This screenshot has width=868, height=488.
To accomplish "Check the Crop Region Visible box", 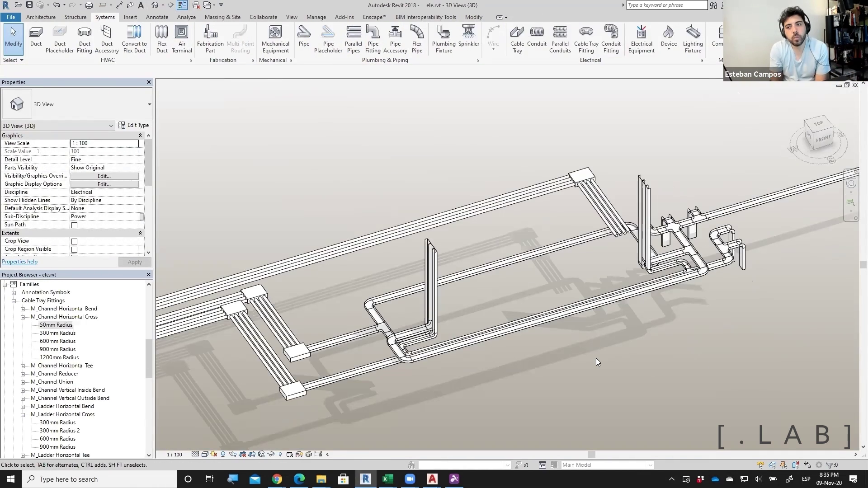I will [75, 249].
